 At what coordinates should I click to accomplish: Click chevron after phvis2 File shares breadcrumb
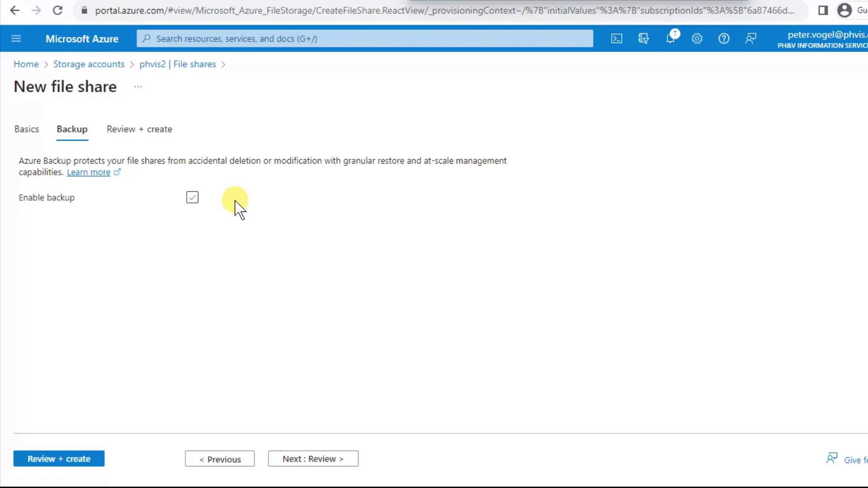tap(223, 65)
